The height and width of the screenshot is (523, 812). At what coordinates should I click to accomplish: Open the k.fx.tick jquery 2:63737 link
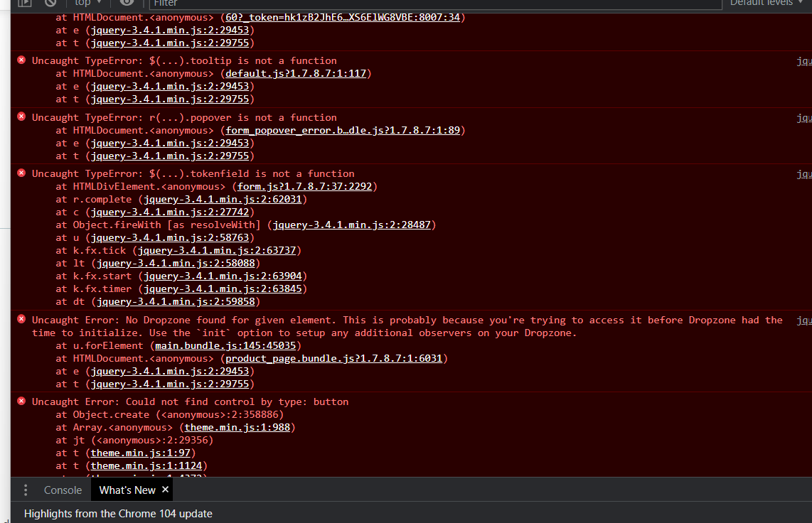point(216,250)
